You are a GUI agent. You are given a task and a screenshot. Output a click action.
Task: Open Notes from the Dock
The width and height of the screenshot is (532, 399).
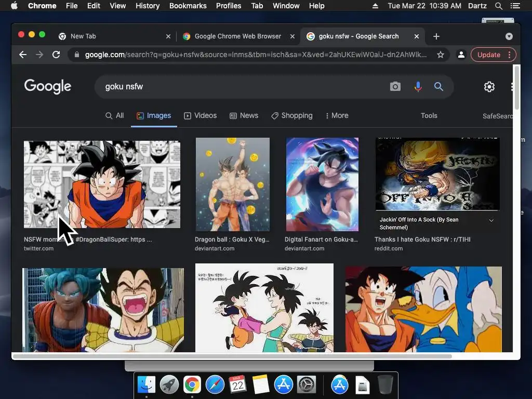261,384
